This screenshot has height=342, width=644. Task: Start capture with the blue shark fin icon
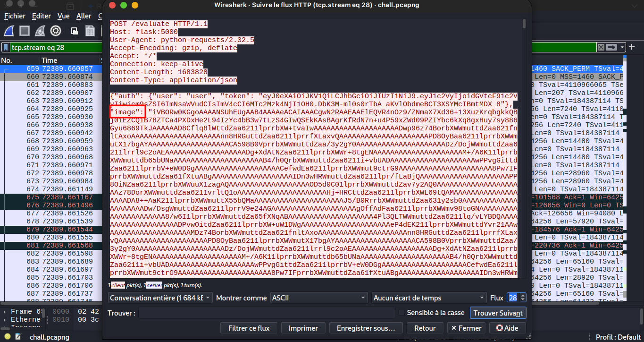[9, 31]
